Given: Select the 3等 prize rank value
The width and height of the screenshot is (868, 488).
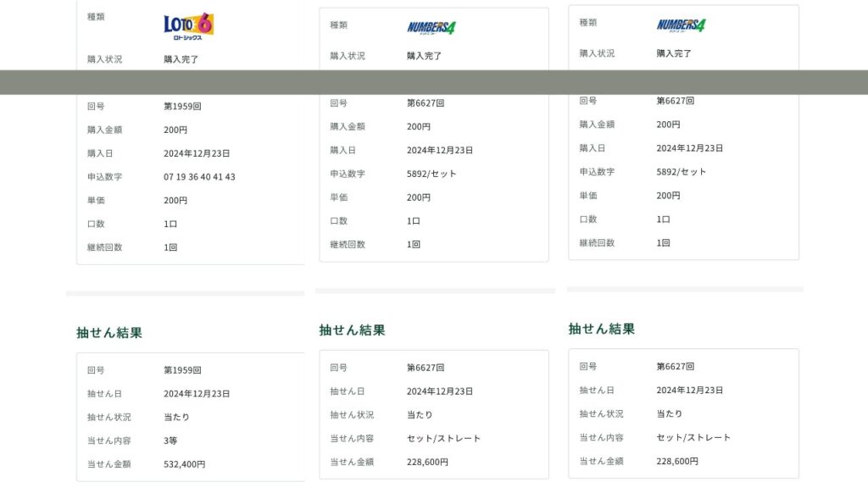Looking at the screenshot, I should click(x=170, y=441).
